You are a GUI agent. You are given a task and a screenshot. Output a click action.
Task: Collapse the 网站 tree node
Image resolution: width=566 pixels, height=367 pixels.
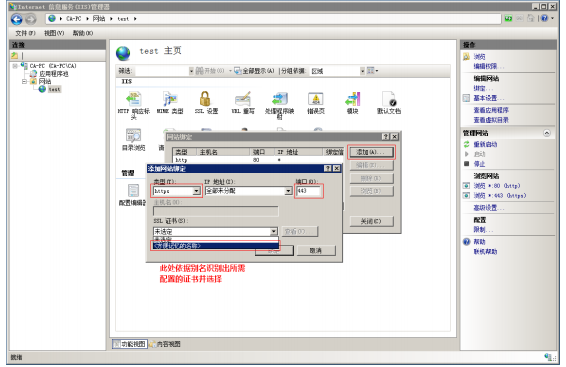[x=24, y=82]
